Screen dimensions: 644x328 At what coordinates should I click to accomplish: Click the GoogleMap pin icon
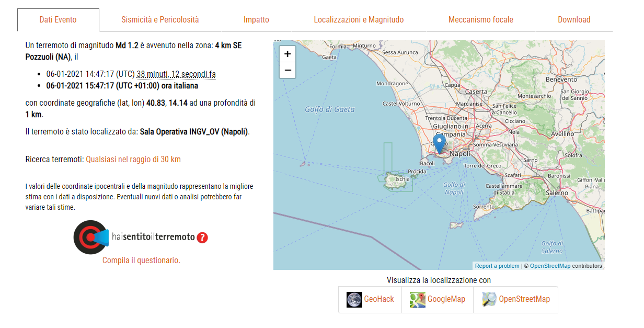tap(417, 299)
